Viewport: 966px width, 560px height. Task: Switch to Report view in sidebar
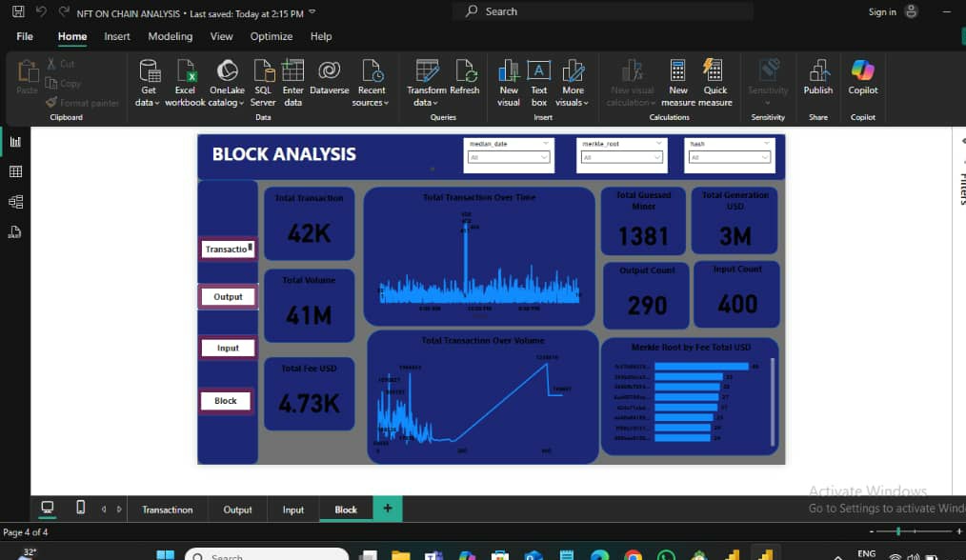(15, 142)
